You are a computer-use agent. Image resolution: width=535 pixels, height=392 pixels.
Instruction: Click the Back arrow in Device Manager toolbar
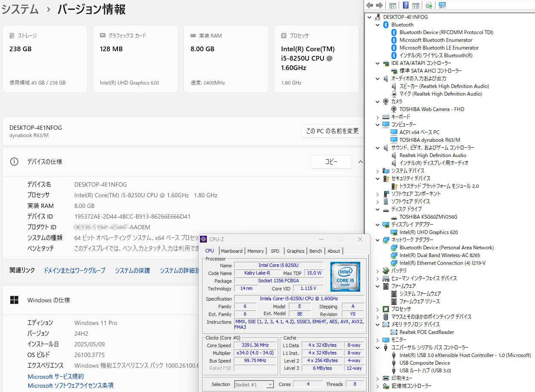coord(370,5)
